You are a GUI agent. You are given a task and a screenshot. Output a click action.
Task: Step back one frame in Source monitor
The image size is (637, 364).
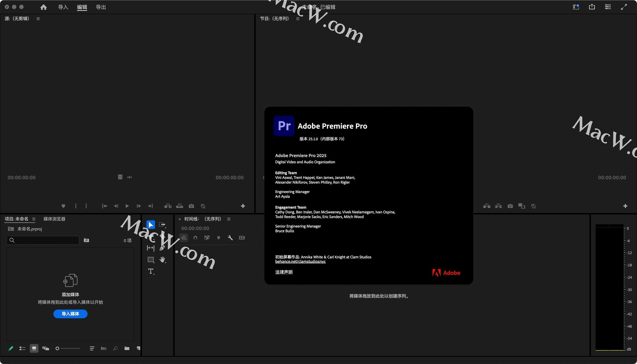click(x=116, y=206)
